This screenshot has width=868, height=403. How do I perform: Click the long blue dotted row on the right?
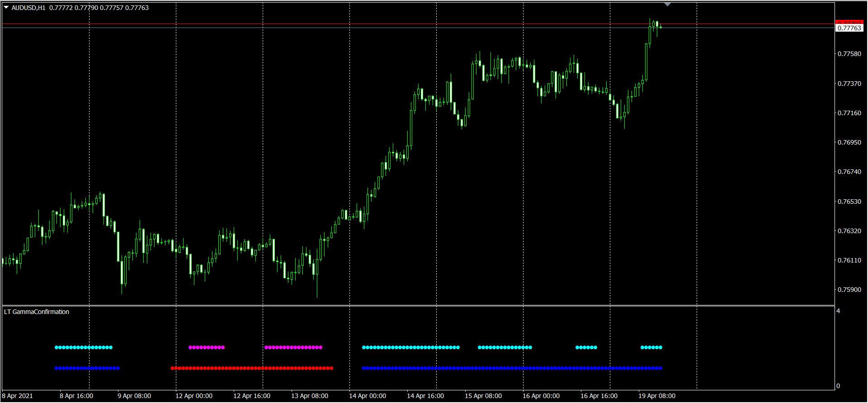tap(512, 368)
